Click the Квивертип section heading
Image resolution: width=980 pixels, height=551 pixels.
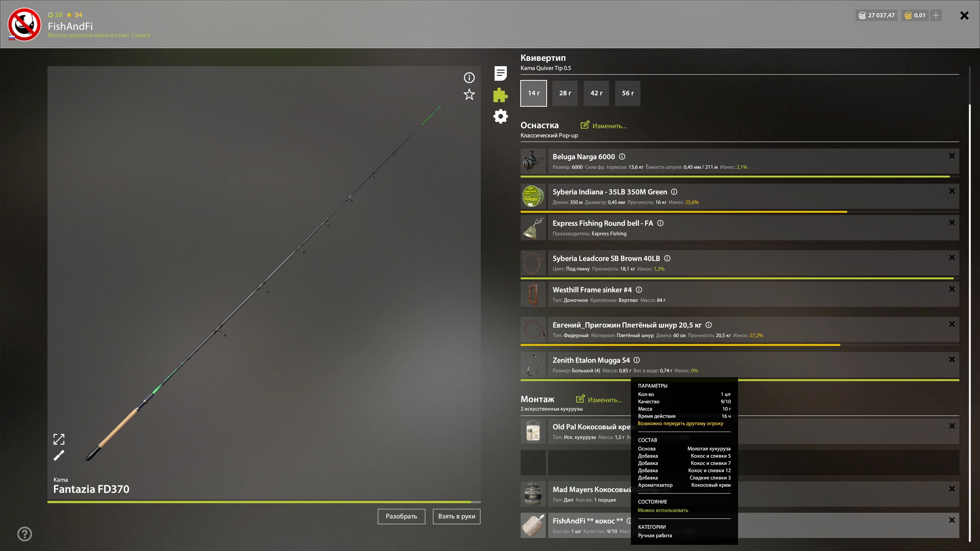tap(543, 58)
